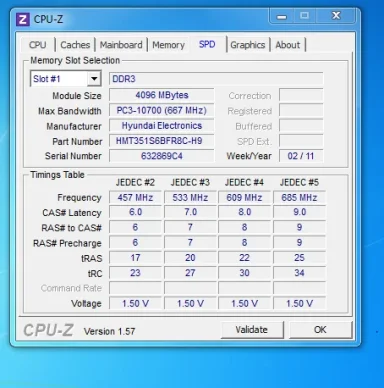Click the Version 1.57 label
384x388 pixels.
pyautogui.click(x=110, y=332)
